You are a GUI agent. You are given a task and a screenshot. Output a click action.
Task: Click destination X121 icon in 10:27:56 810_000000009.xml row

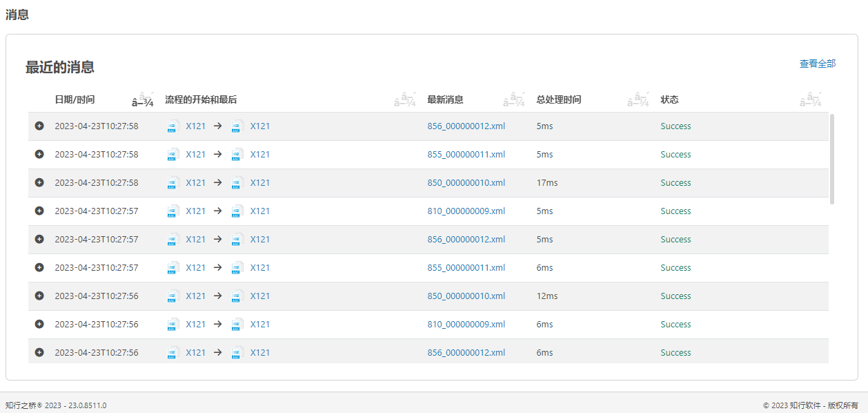(237, 325)
